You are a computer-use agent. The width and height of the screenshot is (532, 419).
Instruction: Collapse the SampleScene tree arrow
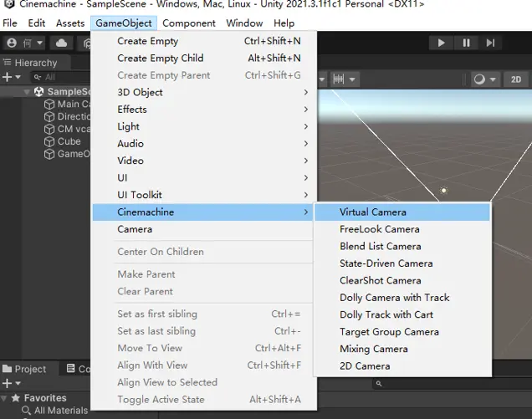[x=27, y=92]
